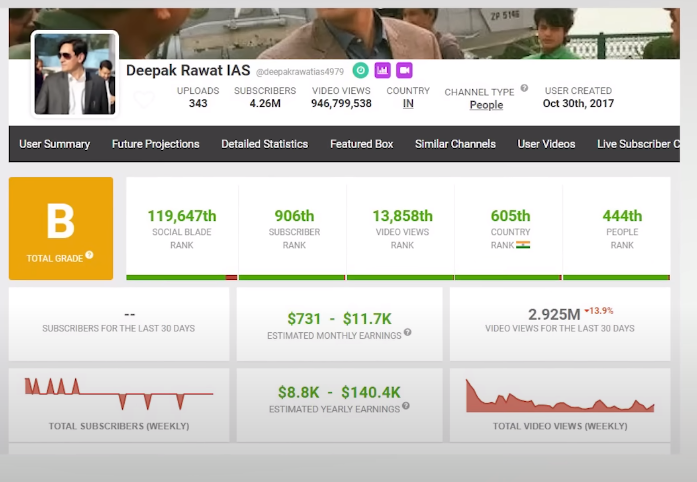The width and height of the screenshot is (697, 482).
Task: Click the Subscribers for the Last 30 Days label
Action: [119, 329]
